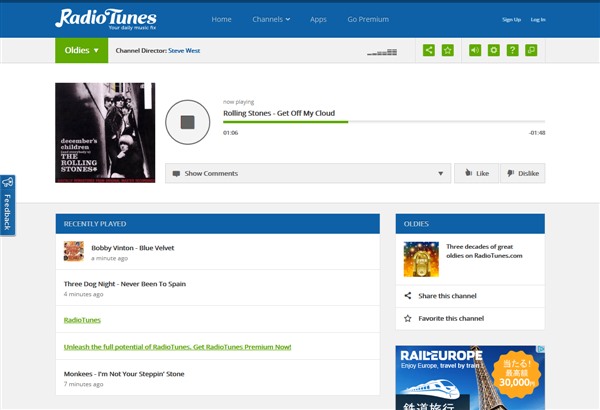Click the Oldies sidebar panel header
This screenshot has width=600, height=410.
pyautogui.click(x=470, y=224)
